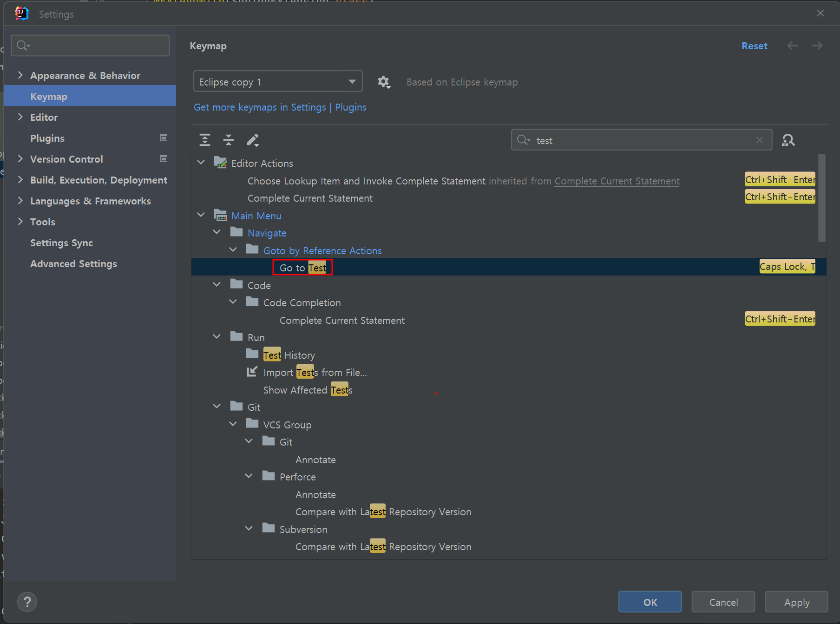Click the Find Actions by Shortcut icon
840x624 pixels.
point(788,140)
